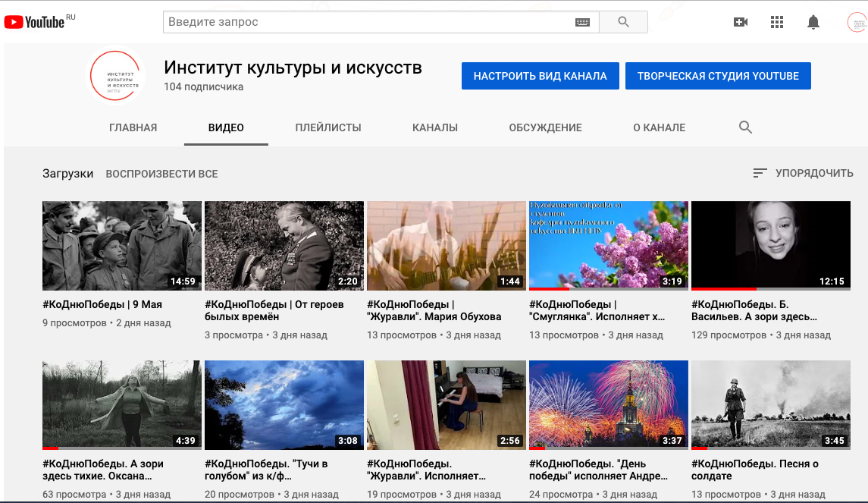Open the video '#КоДнюПобеды | 9 Мая'
Image resolution: width=868 pixels, height=503 pixels.
[121, 246]
